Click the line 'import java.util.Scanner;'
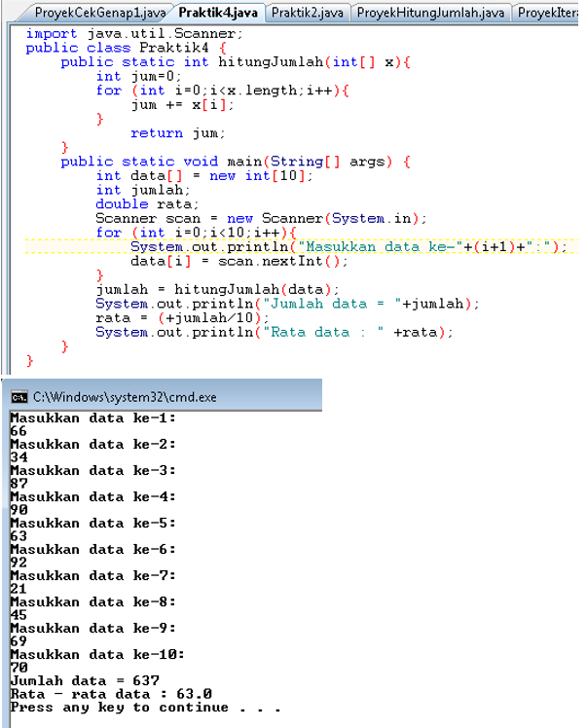The height and width of the screenshot is (728, 587). (x=134, y=34)
